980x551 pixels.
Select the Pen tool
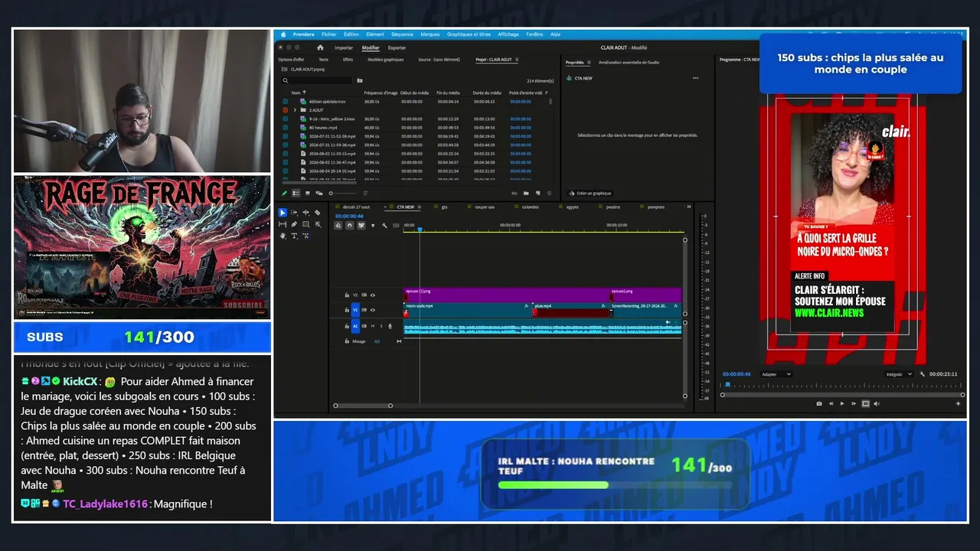[294, 224]
